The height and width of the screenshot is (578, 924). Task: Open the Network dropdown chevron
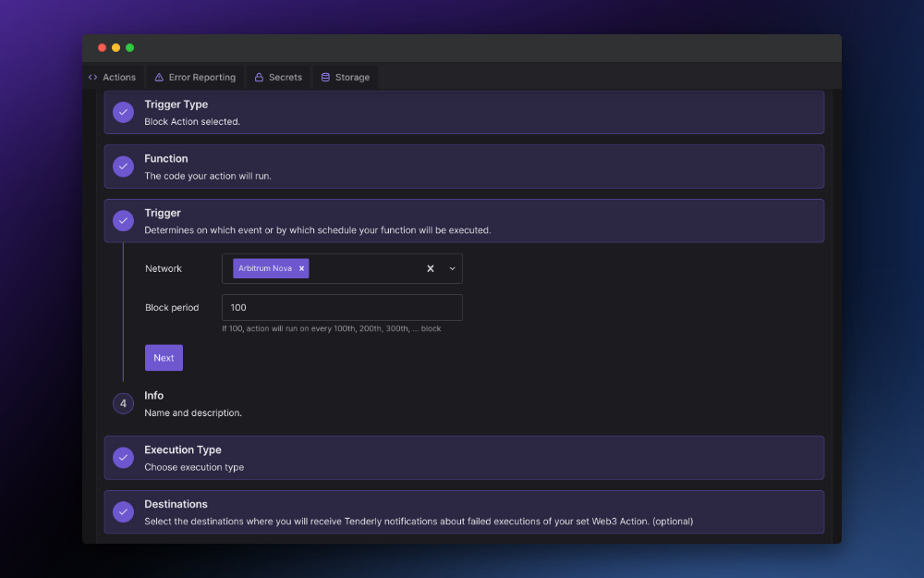point(452,268)
